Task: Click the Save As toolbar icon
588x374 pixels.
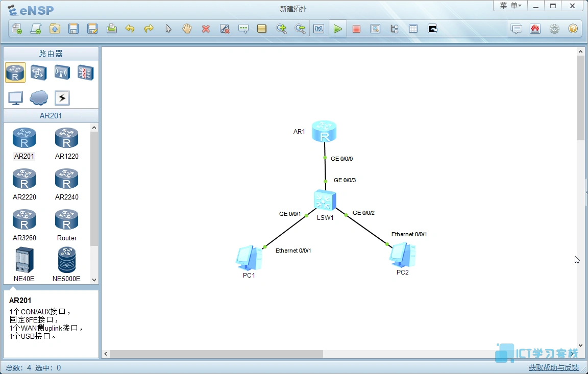Action: tap(92, 29)
